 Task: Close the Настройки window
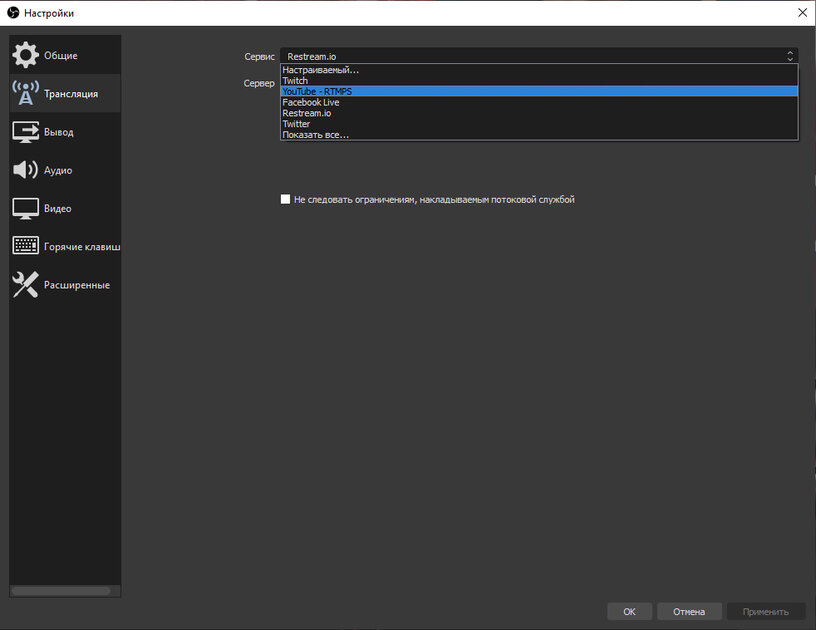pyautogui.click(x=802, y=12)
